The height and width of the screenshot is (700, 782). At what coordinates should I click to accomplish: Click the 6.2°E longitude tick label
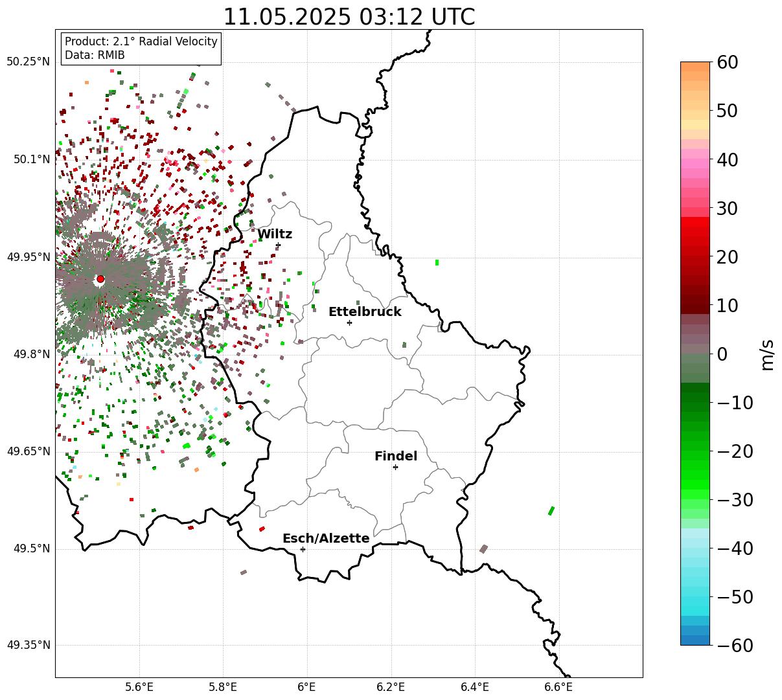[391, 688]
